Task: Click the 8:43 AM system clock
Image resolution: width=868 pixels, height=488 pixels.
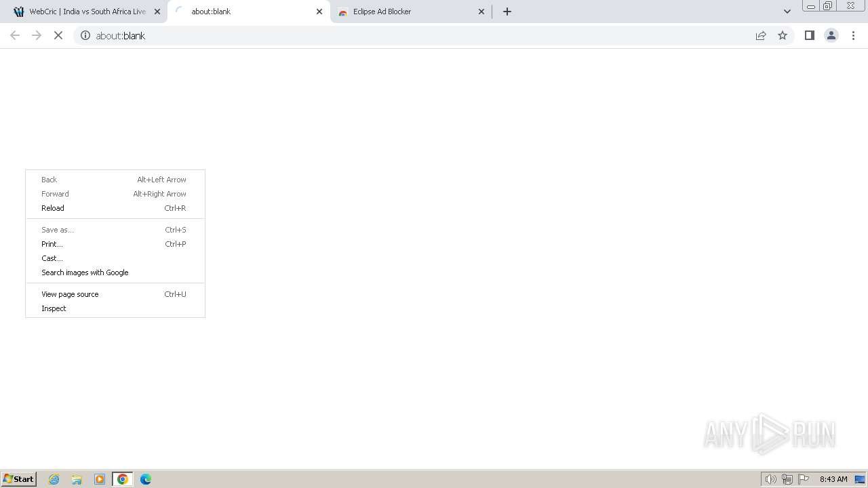Action: pyautogui.click(x=833, y=479)
